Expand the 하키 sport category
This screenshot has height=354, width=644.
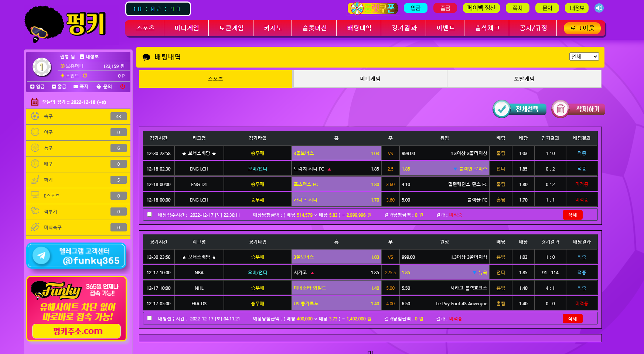pyautogui.click(x=78, y=180)
